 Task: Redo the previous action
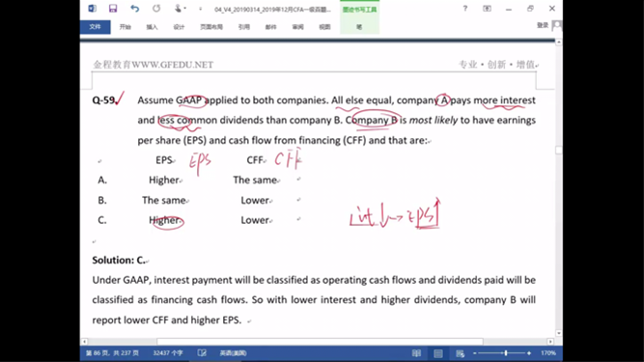[156, 9]
